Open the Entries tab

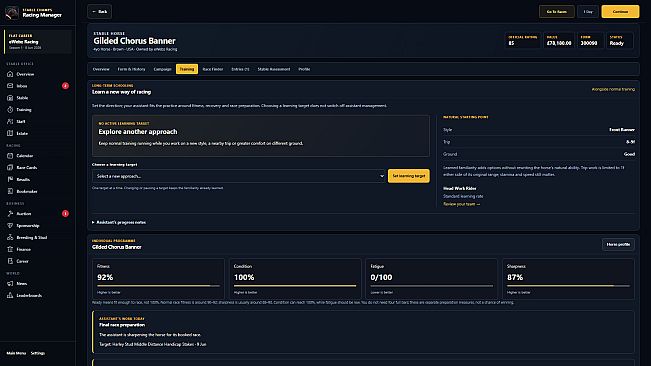pyautogui.click(x=240, y=69)
